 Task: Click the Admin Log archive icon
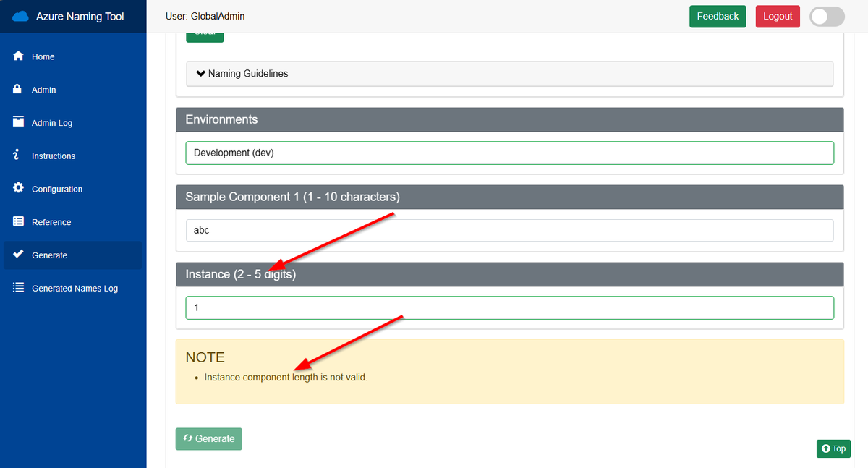(x=19, y=122)
